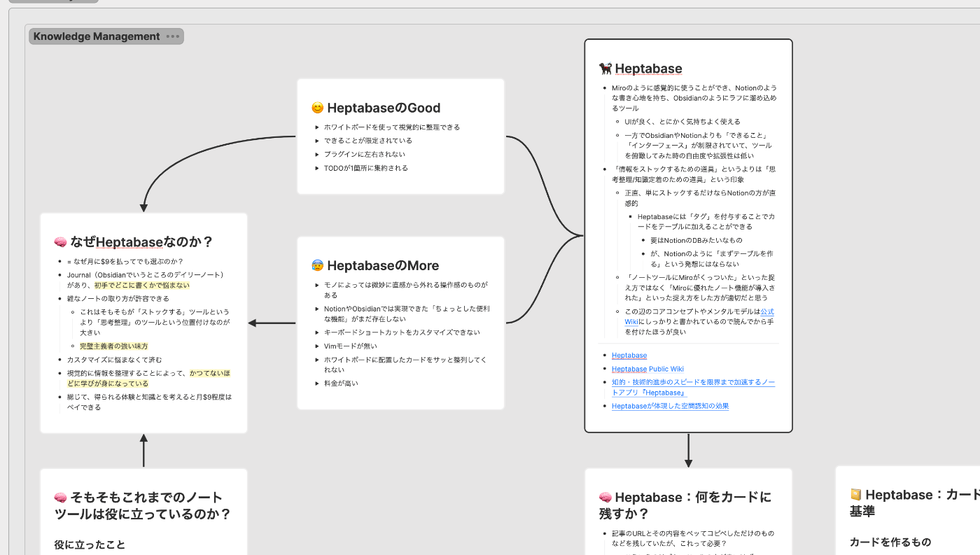This screenshot has height=555, width=980.
Task: Select the Heptabase card heading text
Action: pyautogui.click(x=648, y=68)
